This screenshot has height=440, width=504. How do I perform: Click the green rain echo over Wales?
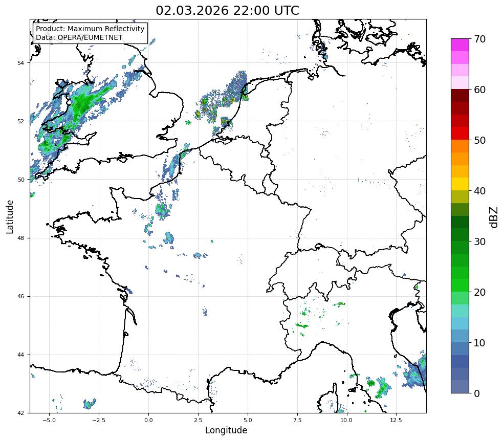coord(83,103)
